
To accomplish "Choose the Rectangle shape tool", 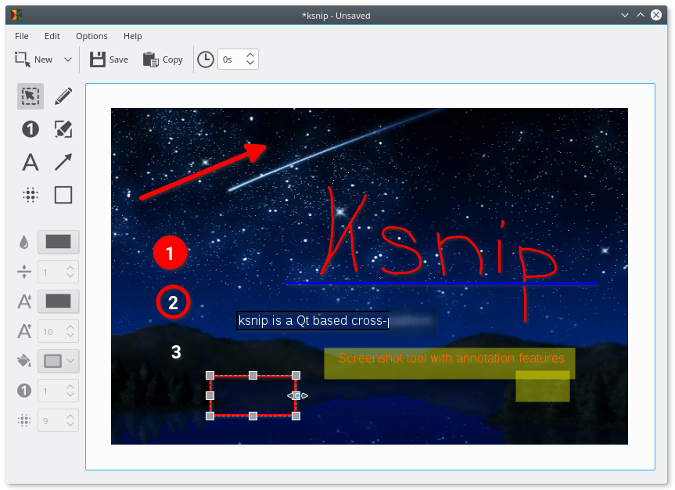I will pyautogui.click(x=63, y=195).
